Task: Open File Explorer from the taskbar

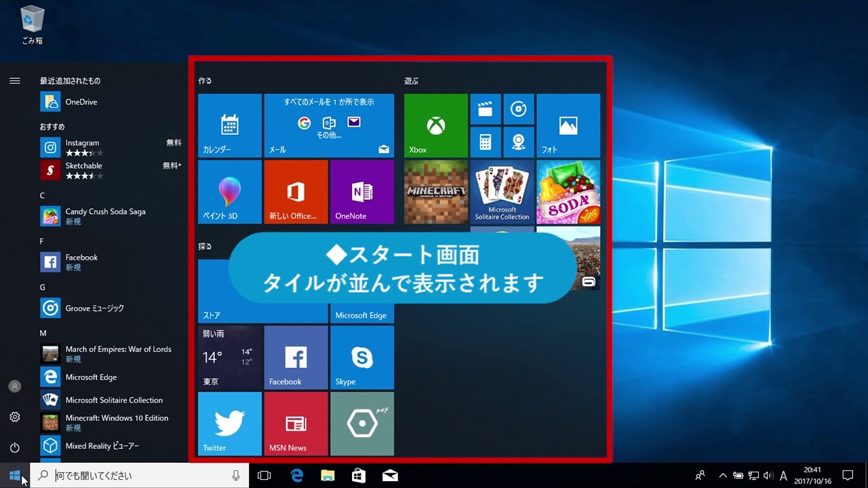Action: click(x=328, y=476)
